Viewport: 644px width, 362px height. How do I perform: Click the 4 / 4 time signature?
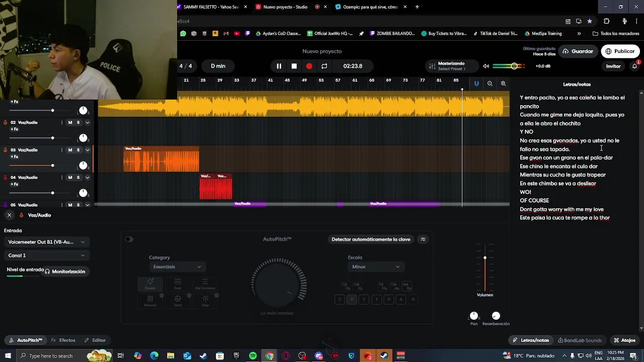point(186,66)
